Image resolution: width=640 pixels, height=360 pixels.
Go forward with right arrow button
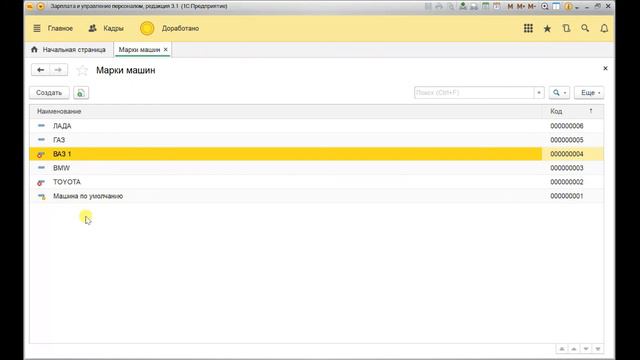coord(58,70)
